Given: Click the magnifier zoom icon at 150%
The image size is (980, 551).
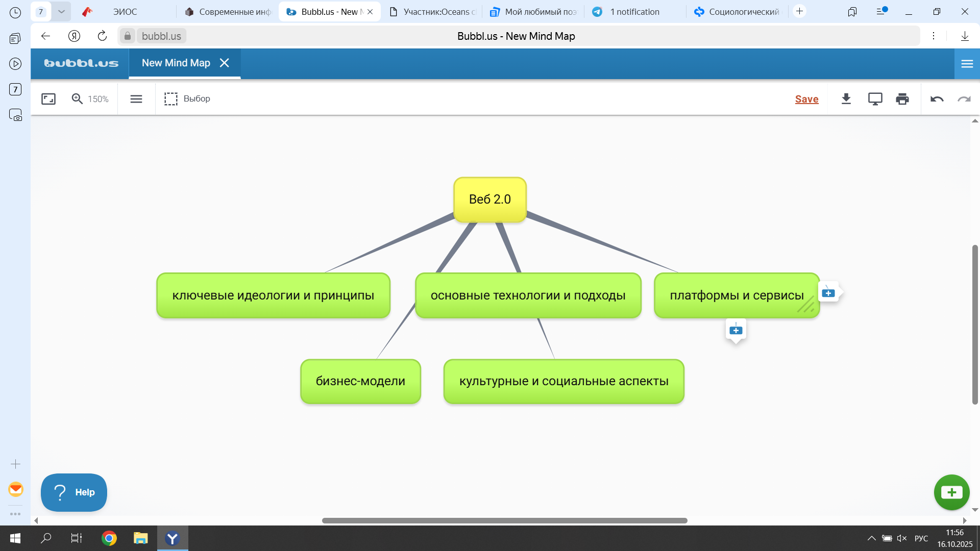Looking at the screenshot, I should coord(77,99).
